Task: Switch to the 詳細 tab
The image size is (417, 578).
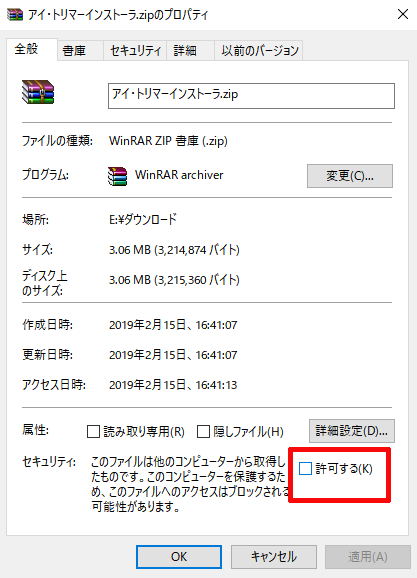Action: click(185, 51)
